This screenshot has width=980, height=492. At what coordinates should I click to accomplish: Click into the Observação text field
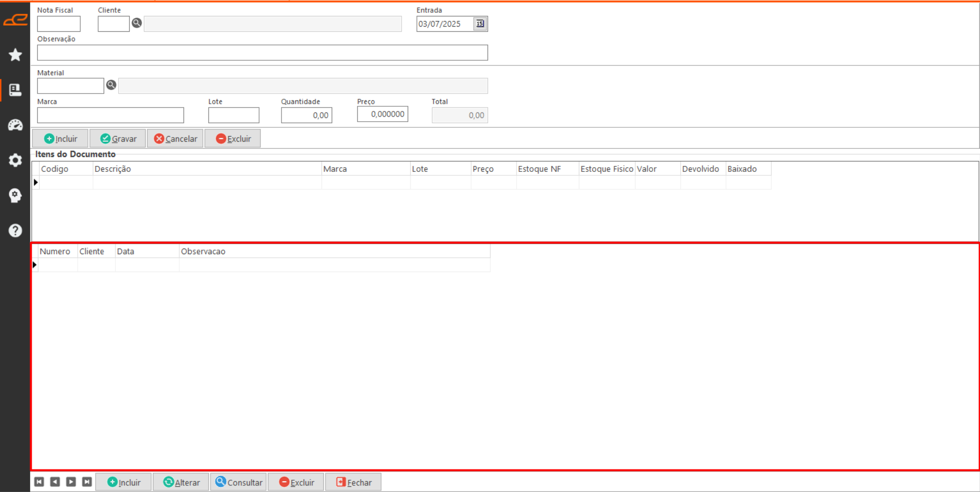pyautogui.click(x=262, y=53)
